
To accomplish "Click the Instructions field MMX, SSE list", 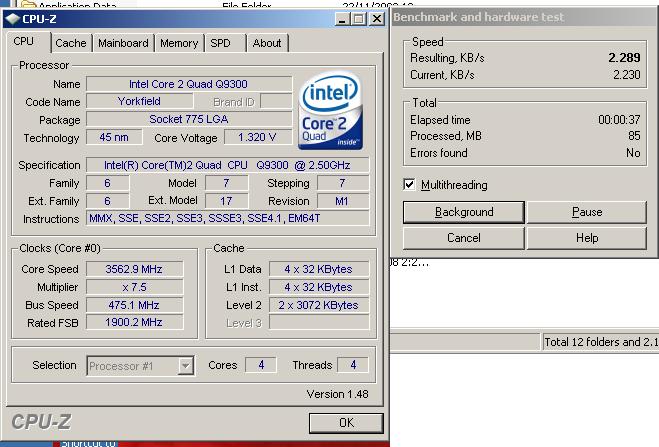I will [x=227, y=218].
